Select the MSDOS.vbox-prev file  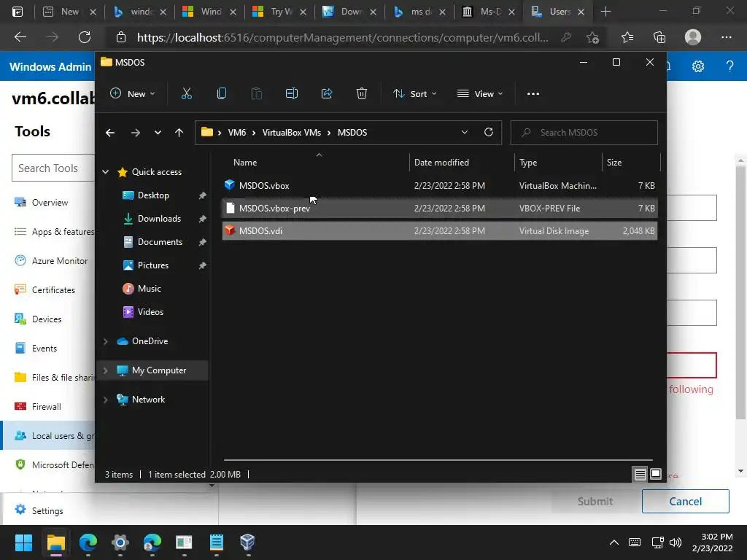(x=440, y=208)
